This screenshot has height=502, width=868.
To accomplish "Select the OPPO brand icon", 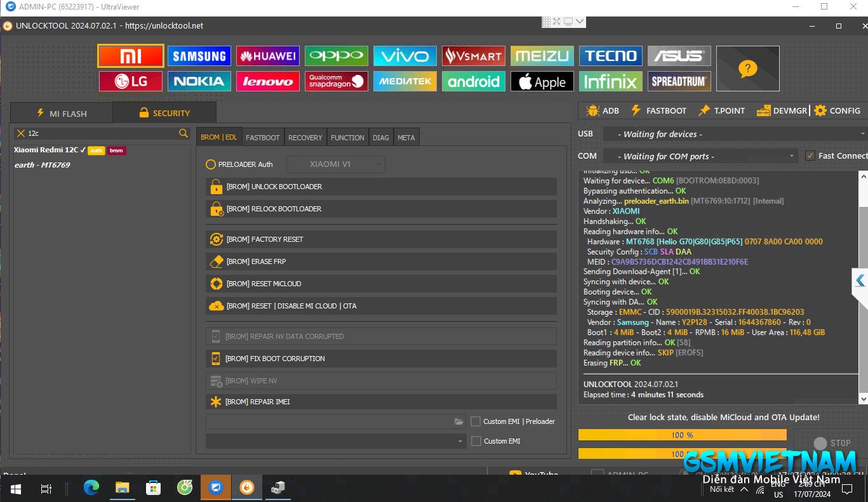I will 337,56.
